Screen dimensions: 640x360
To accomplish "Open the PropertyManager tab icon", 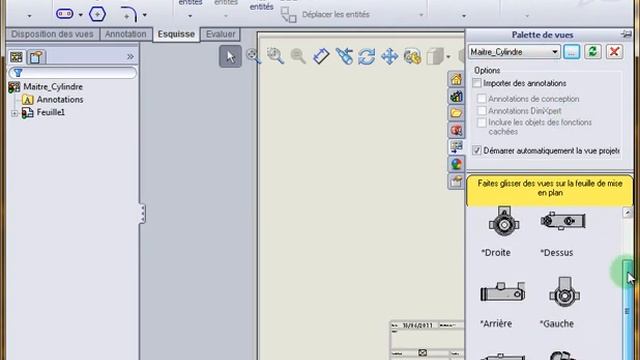I will 36,57.
